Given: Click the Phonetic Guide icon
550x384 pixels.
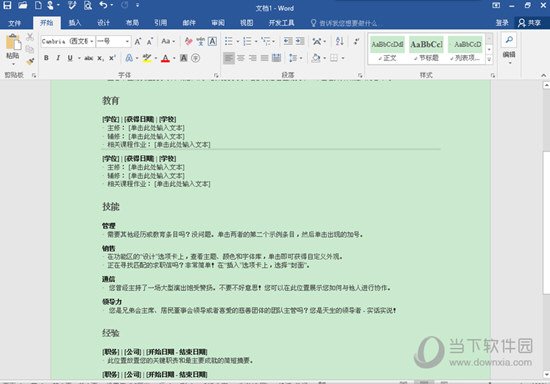Looking at the screenshot, I should (201, 41).
